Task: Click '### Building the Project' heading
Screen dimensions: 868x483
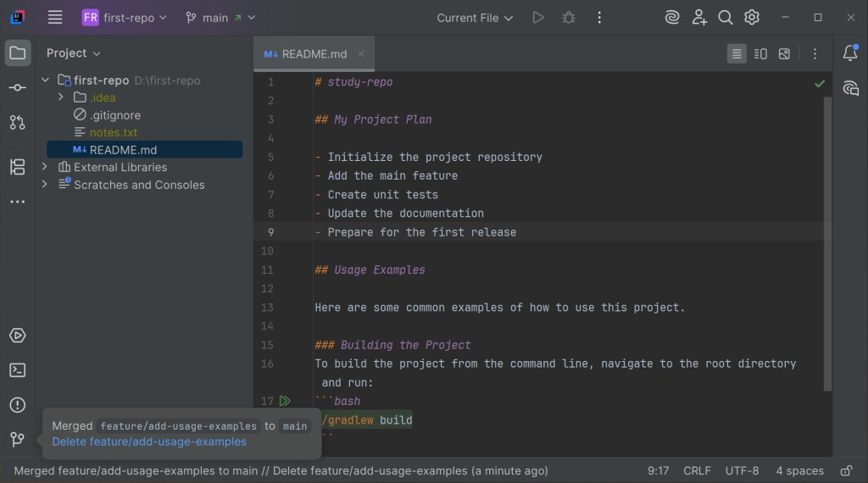Action: pyautogui.click(x=392, y=345)
